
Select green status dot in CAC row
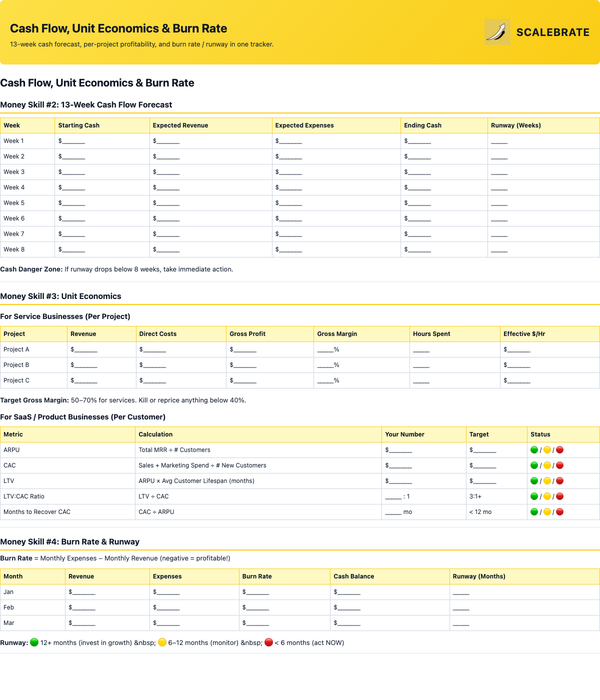pyautogui.click(x=534, y=465)
